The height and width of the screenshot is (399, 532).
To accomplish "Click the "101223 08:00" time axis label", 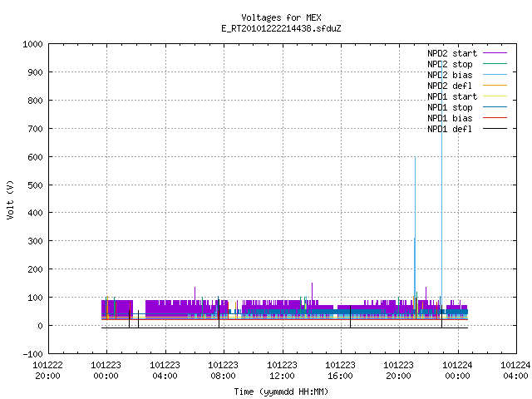I will (x=224, y=370).
